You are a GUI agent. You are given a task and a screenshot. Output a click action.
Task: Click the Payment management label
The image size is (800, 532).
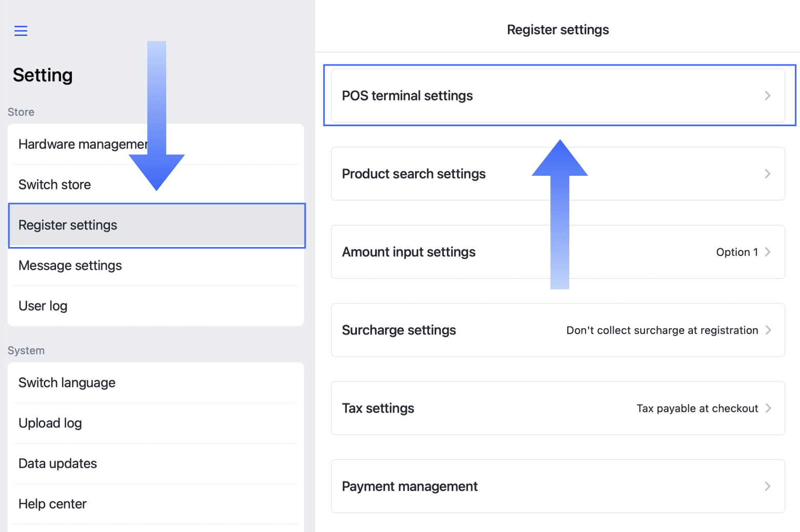tap(410, 486)
